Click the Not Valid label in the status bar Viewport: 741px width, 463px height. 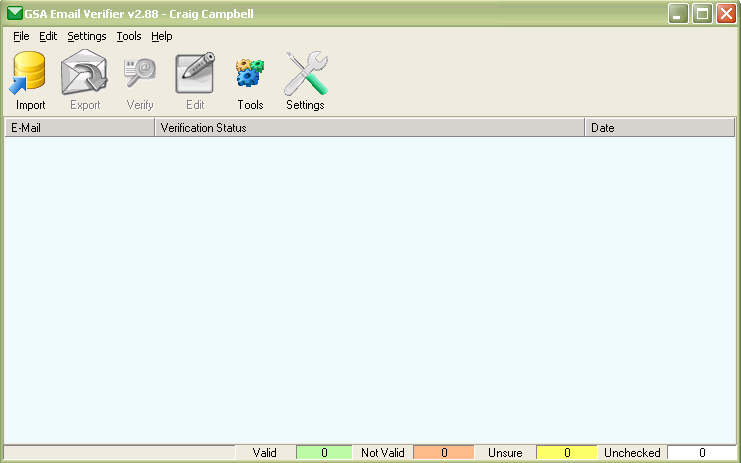(383, 453)
